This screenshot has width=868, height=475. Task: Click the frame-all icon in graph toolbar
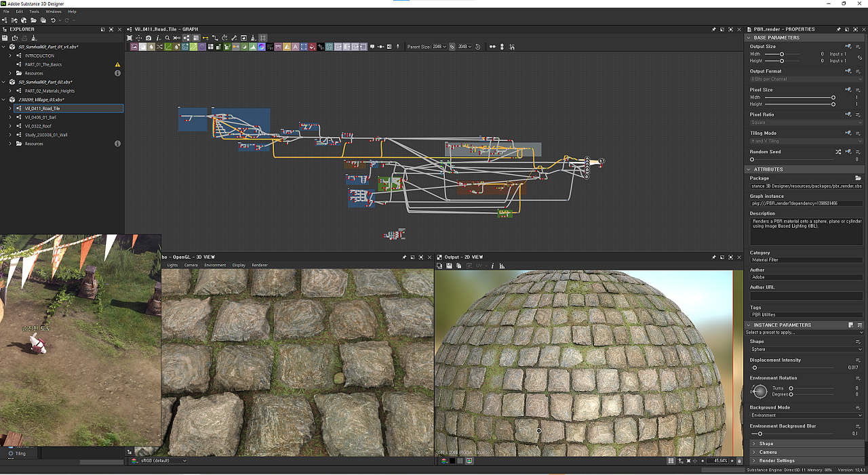tap(129, 38)
